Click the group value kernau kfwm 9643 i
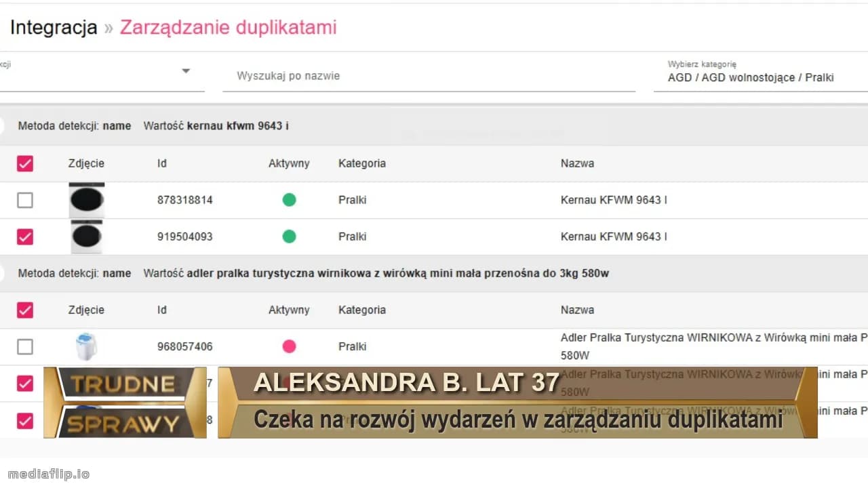 coord(238,126)
